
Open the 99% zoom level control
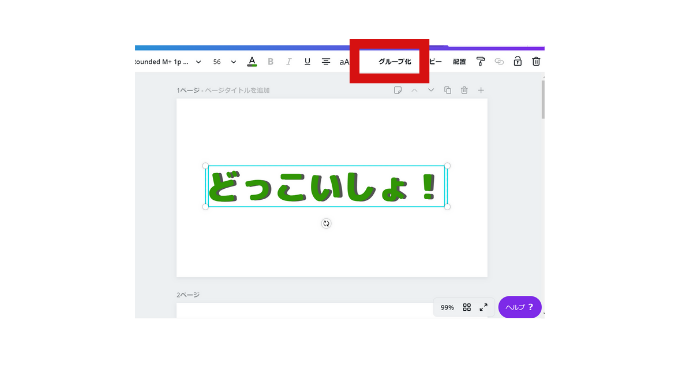point(447,307)
